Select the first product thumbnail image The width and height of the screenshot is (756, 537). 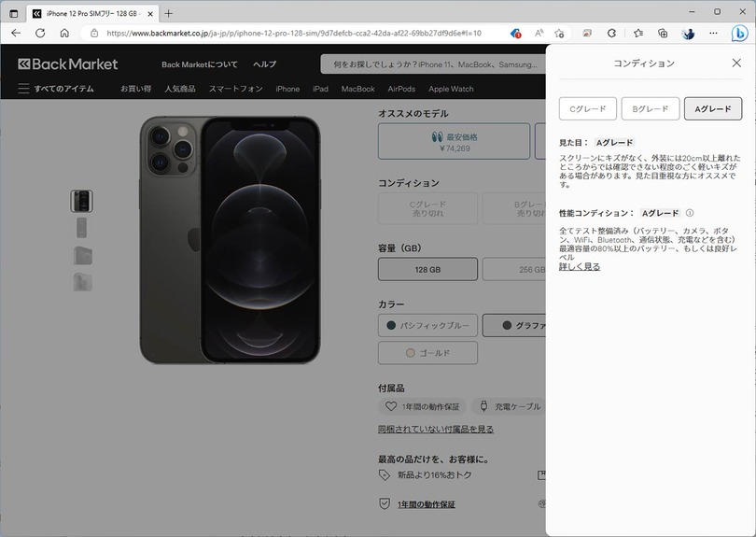pos(82,200)
